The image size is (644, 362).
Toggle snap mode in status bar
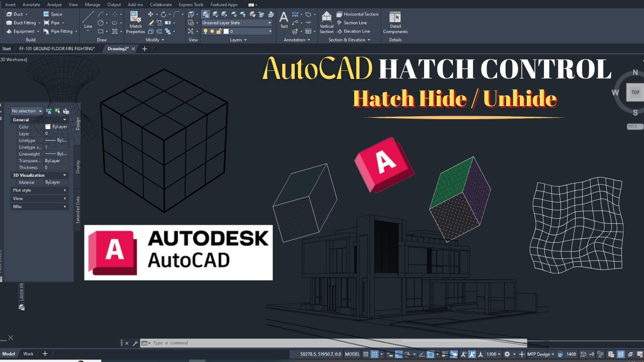click(x=374, y=354)
